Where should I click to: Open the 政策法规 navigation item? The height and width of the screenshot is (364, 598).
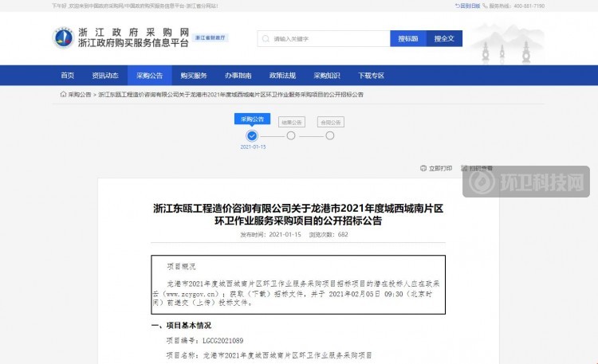pos(282,76)
